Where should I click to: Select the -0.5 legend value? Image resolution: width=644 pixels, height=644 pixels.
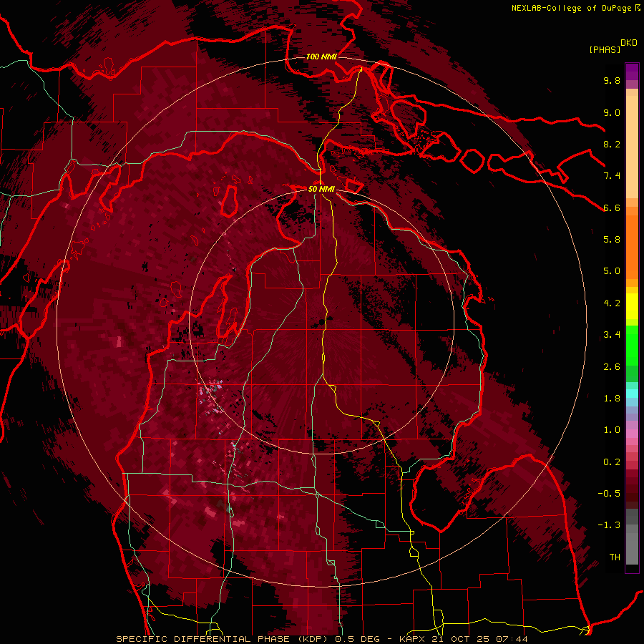click(609, 494)
